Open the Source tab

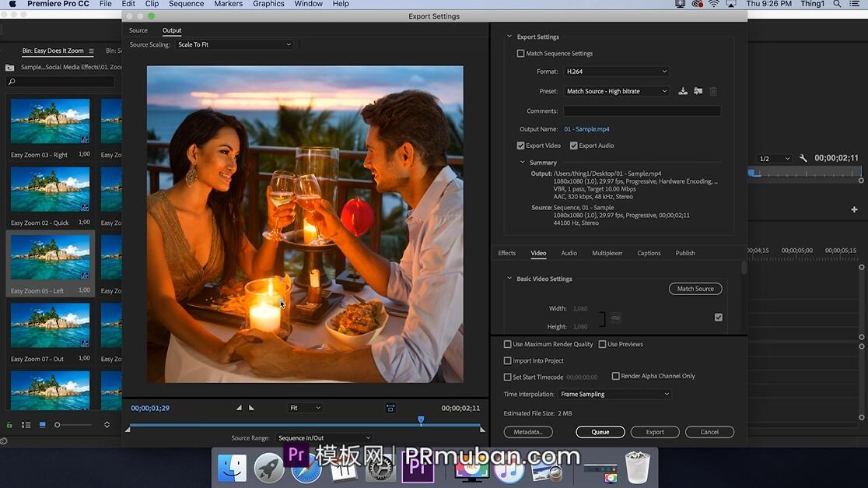[138, 30]
